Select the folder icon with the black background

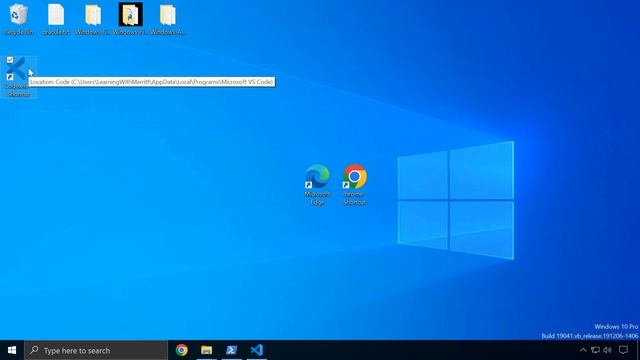(x=131, y=19)
